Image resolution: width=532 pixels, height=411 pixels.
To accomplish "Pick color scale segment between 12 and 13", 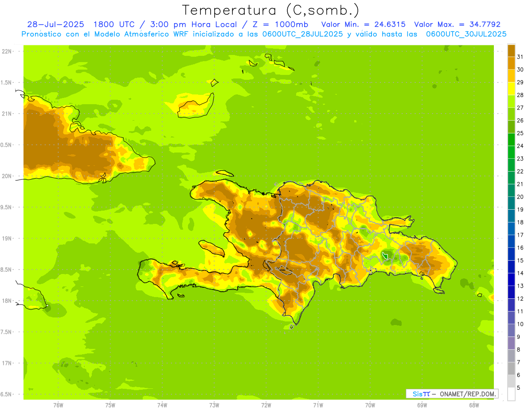I will click(511, 292).
